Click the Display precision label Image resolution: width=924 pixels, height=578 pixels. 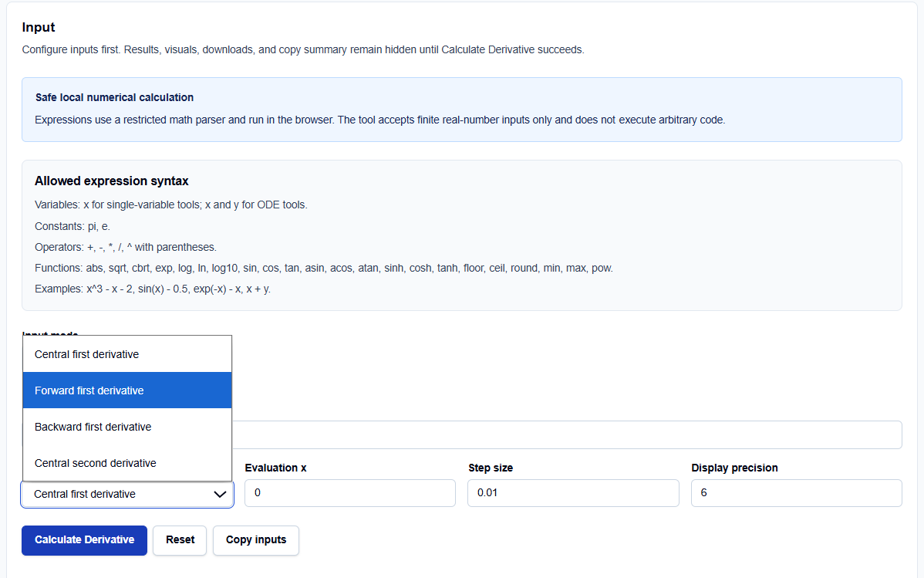click(x=734, y=468)
